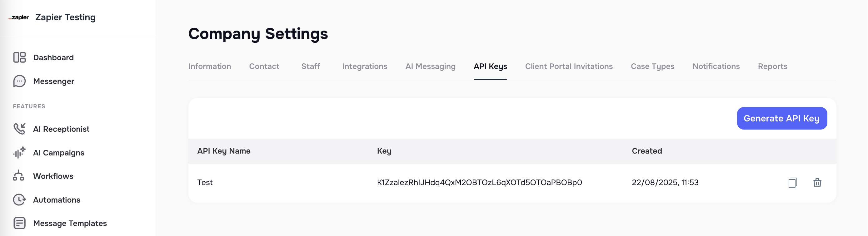Switch to the Integrations tab
This screenshot has height=236, width=868.
[365, 66]
